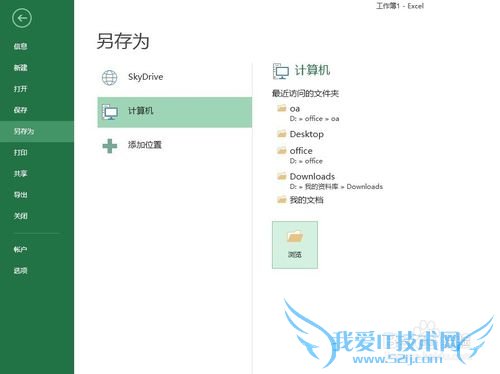This screenshot has width=500, height=374.
Task: Open the Downloads recent folder name
Action: click(312, 176)
